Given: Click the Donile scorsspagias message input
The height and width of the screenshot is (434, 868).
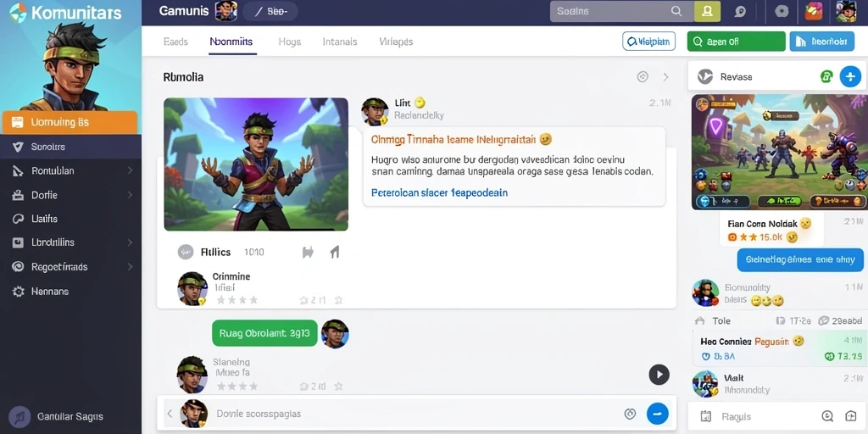Looking at the screenshot, I should pos(415,414).
